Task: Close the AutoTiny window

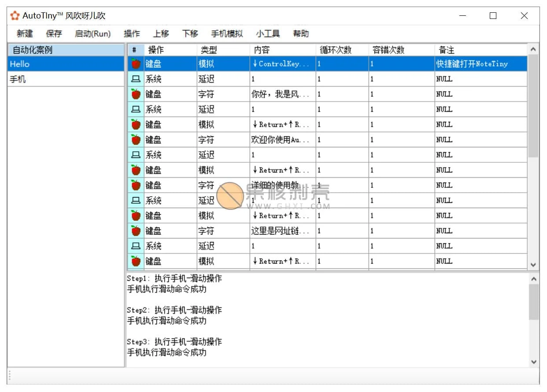Action: (x=524, y=16)
